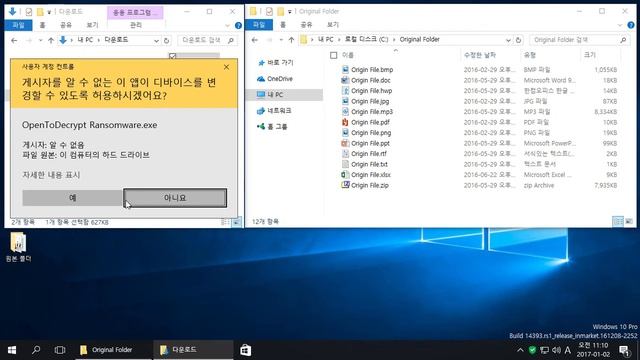The image size is (640, 360).
Task: Switch to details view in Original Folder
Action: pyautogui.click(x=618, y=221)
